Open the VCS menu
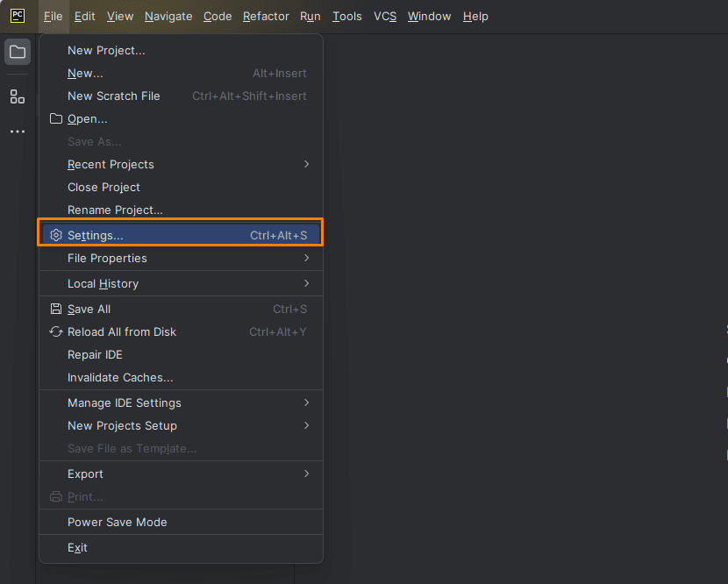728x584 pixels. [x=385, y=17]
